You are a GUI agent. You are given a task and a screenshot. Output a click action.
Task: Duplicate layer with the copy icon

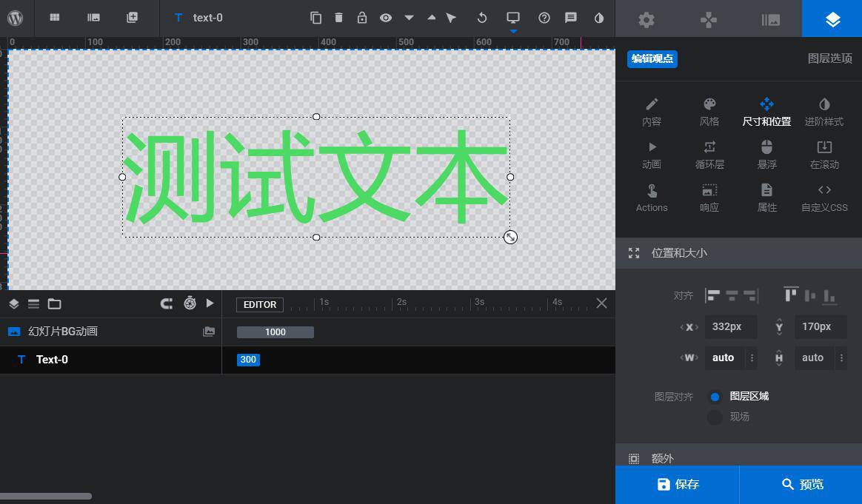315,18
